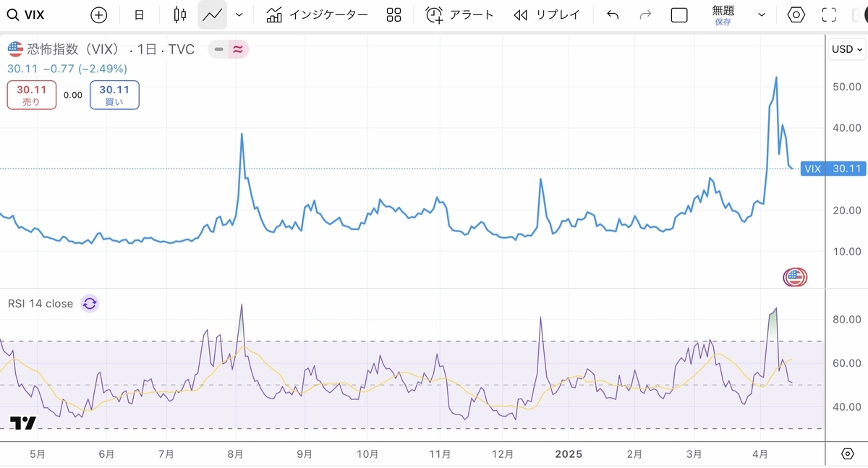This screenshot has height=468, width=868.
Task: Open the USD currency dropdown
Action: 847,49
